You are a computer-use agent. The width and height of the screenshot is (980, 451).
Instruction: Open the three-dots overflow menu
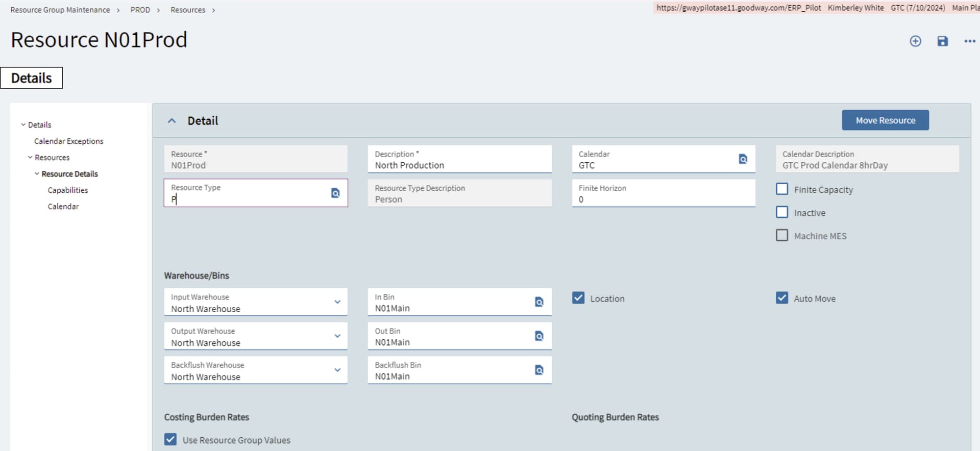point(969,41)
